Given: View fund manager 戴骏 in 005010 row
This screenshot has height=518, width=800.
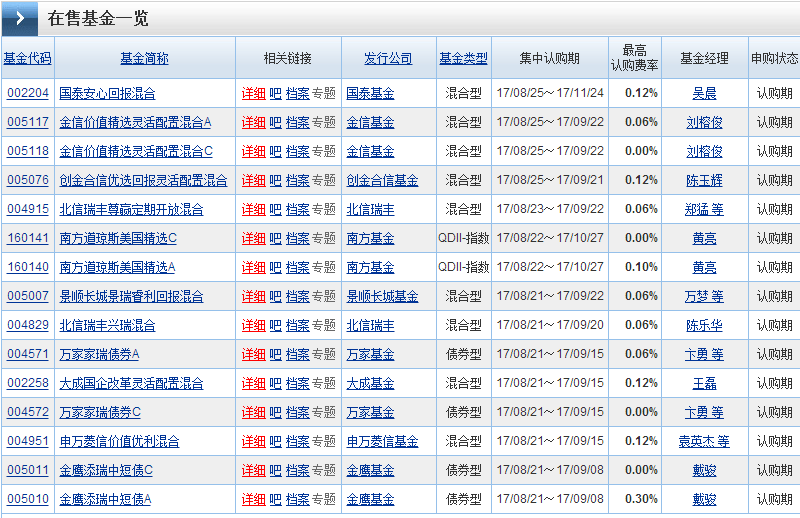Looking at the screenshot, I should [x=705, y=499].
